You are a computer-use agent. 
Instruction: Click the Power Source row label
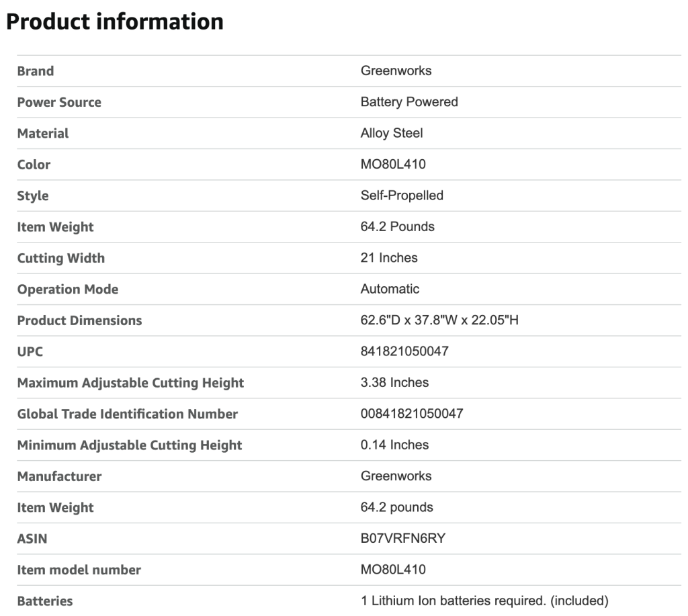59,102
